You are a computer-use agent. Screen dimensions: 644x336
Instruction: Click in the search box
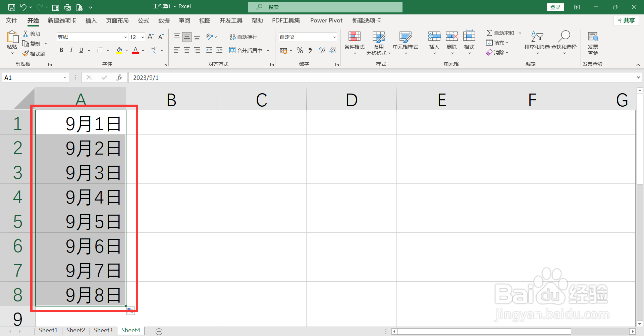pyautogui.click(x=325, y=7)
